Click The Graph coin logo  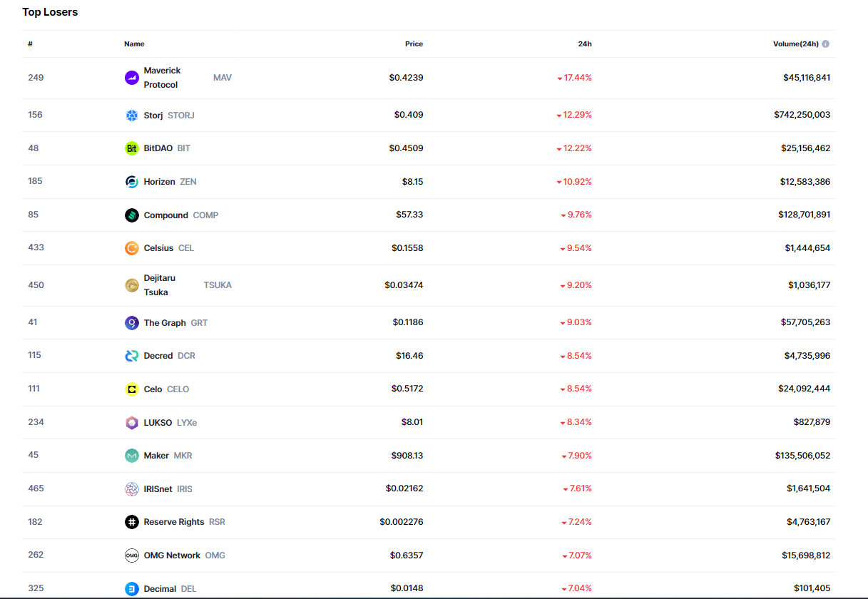click(132, 323)
